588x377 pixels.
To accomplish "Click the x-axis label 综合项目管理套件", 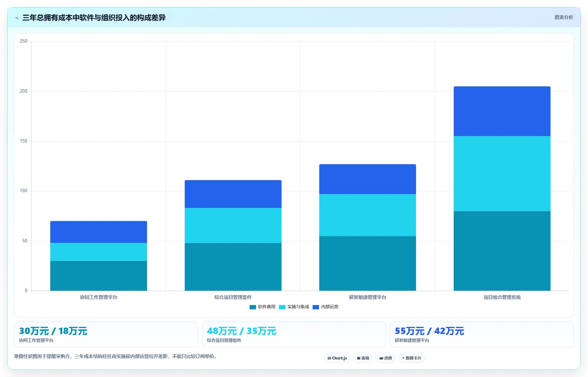I will click(x=233, y=297).
